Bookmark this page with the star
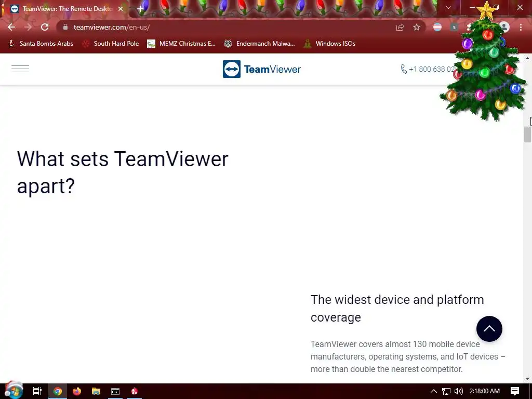The height and width of the screenshot is (399, 532). (417, 27)
